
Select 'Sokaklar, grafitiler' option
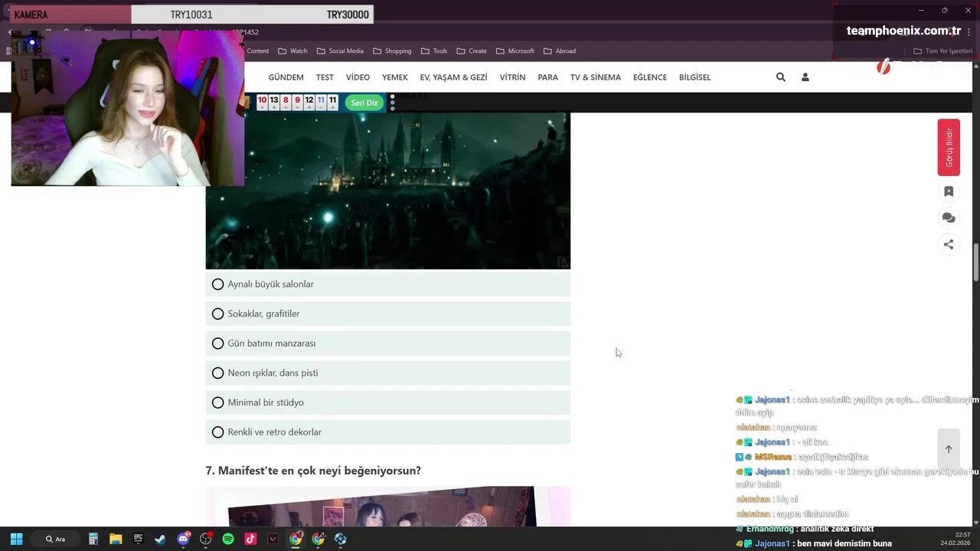tap(388, 314)
